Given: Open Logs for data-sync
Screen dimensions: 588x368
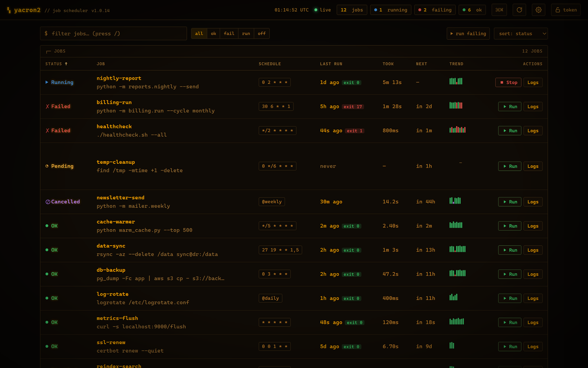Looking at the screenshot, I should [533, 250].
